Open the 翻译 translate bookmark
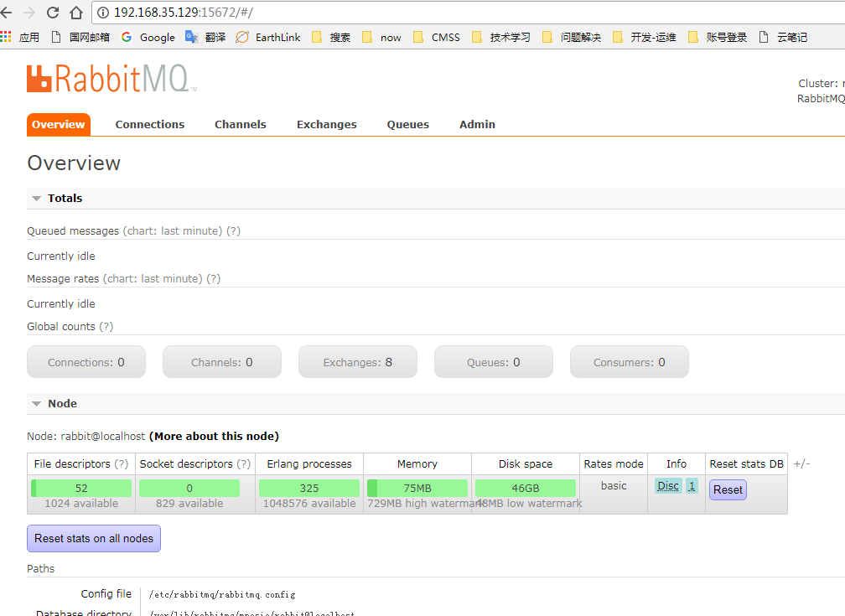Viewport: 845px width, 616px height. pos(205,37)
